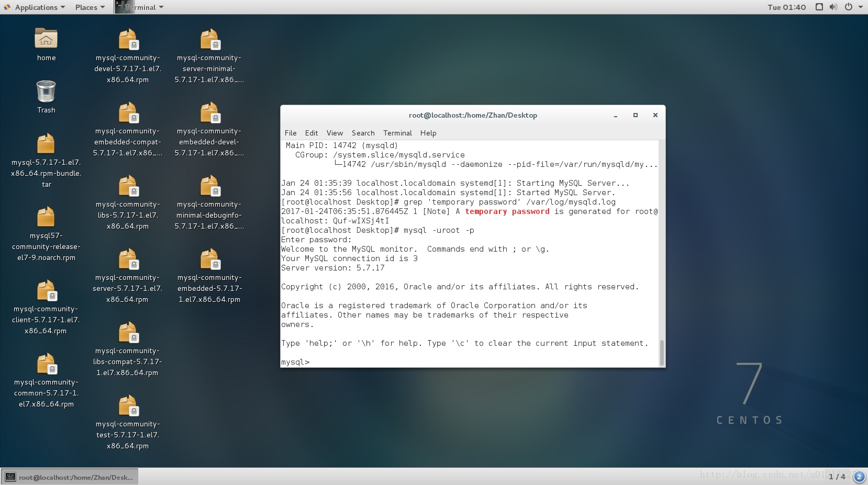
Task: Select mysql-community-minimal-debuginfo rpm icon
Action: [x=209, y=185]
